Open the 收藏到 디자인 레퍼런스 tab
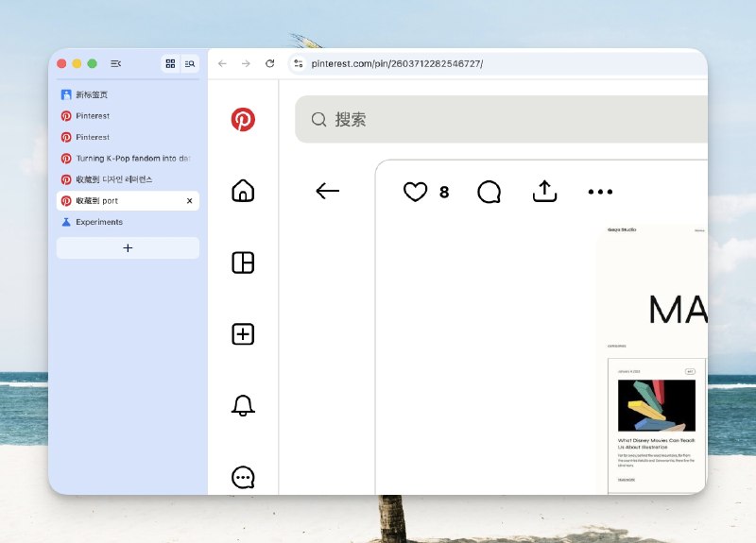The image size is (756, 543). click(x=128, y=179)
